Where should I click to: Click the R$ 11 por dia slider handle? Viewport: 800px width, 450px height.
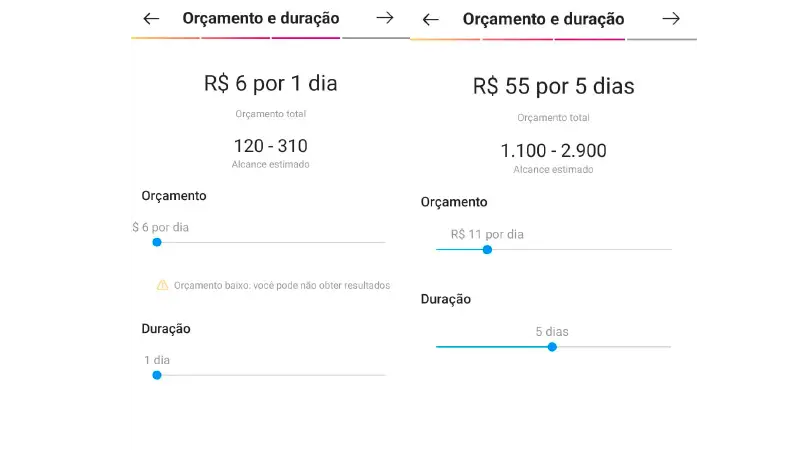point(487,249)
